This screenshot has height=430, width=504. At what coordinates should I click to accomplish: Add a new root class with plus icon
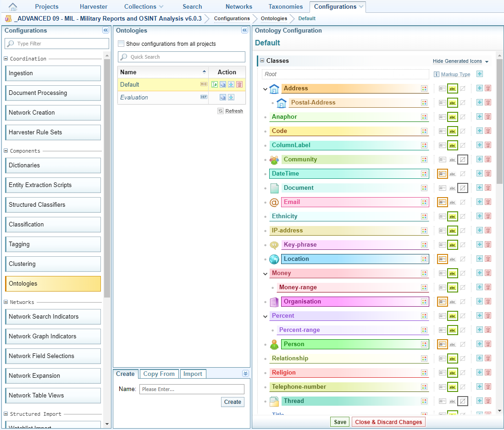tap(480, 74)
